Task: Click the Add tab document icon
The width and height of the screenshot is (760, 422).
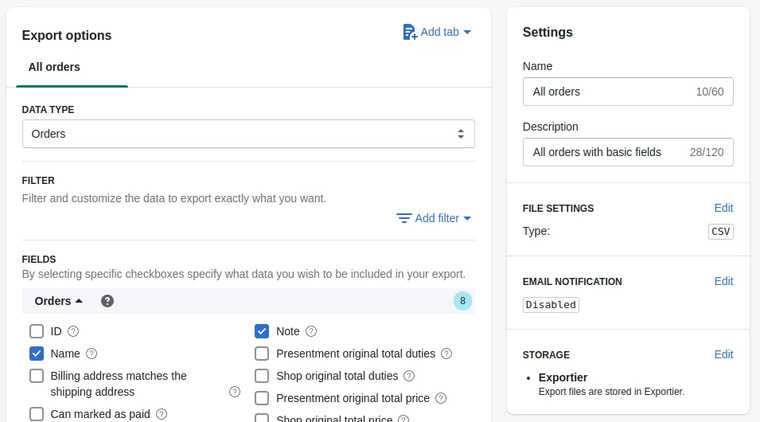Action: 409,32
